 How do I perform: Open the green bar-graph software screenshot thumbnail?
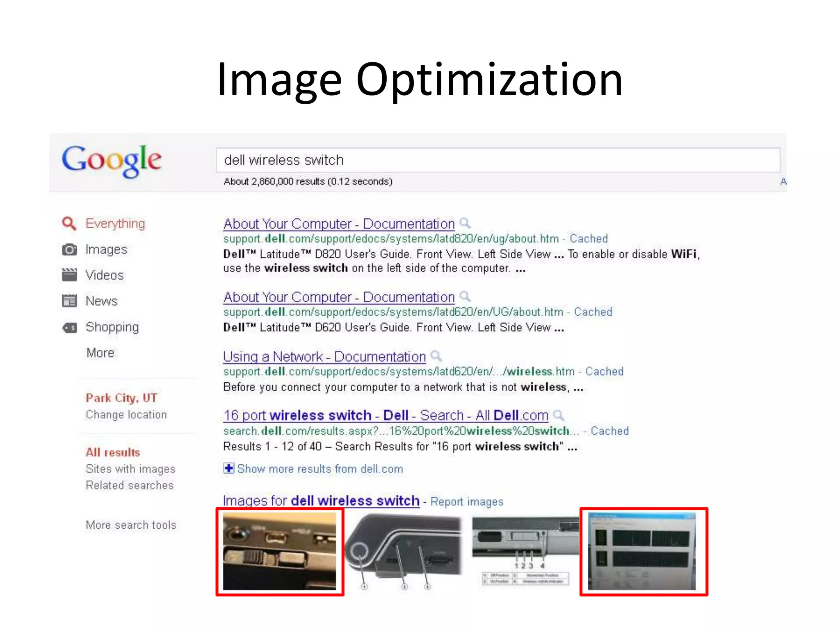point(642,552)
